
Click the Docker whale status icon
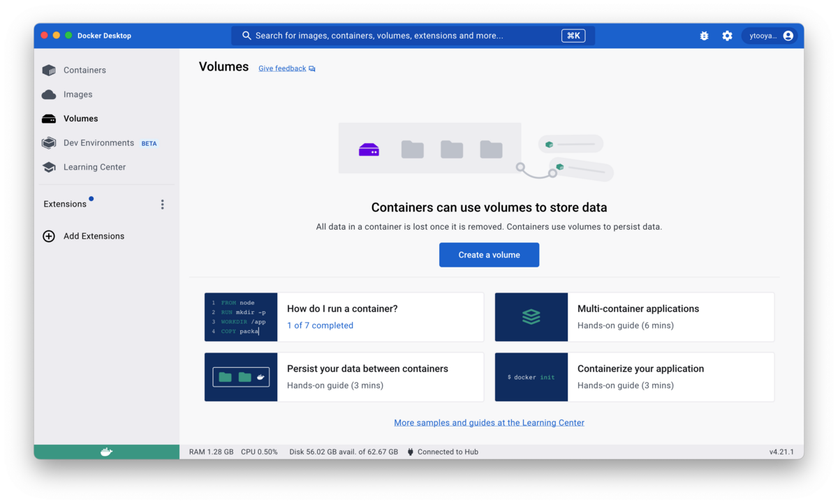106,452
